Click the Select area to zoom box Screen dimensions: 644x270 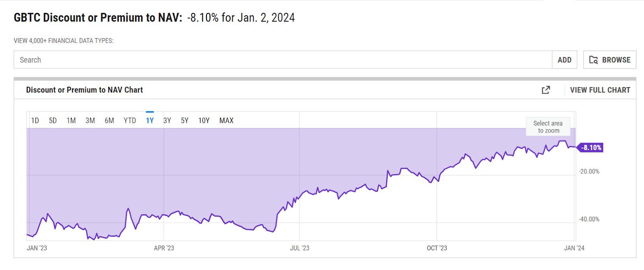tap(548, 127)
